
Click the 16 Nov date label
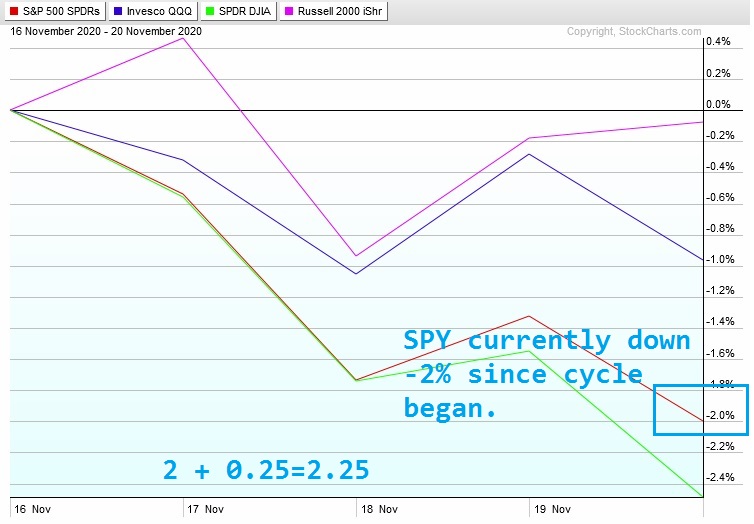click(32, 510)
